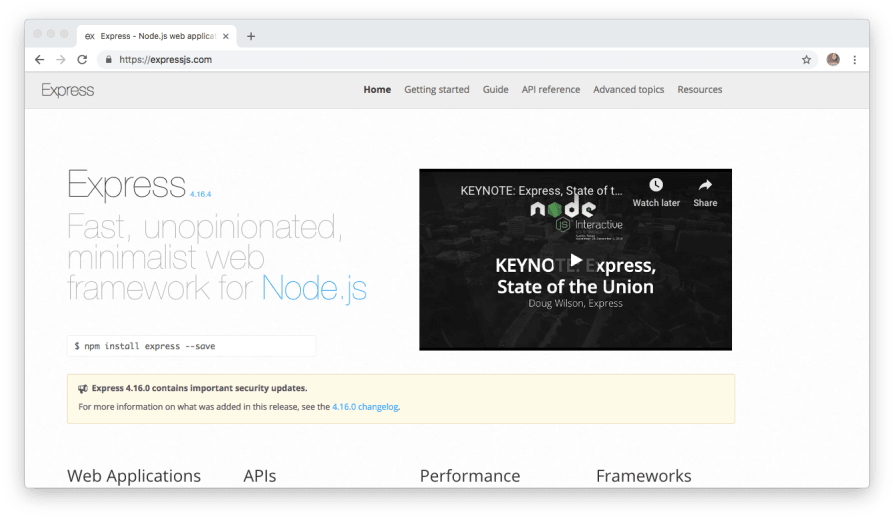Reload the page with refresh icon
Image resolution: width=893 pixels, height=517 pixels.
point(82,60)
